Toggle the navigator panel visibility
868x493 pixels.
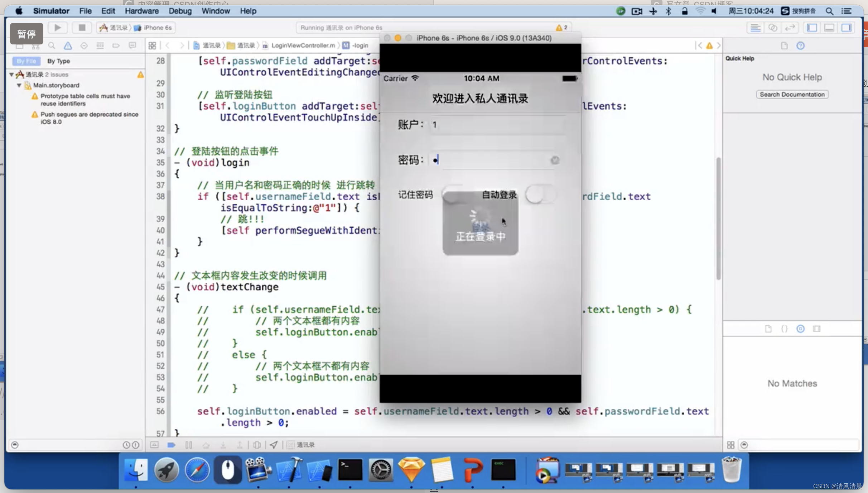(812, 28)
